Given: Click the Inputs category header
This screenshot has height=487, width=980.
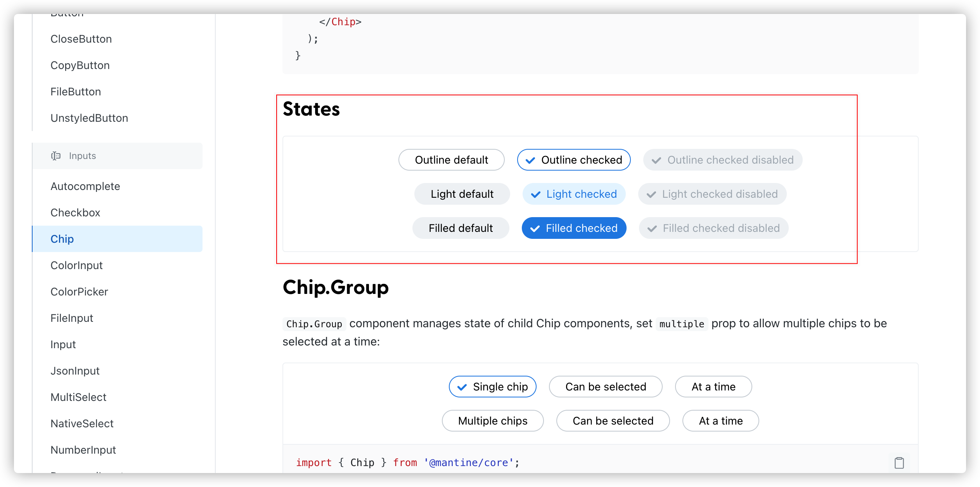Looking at the screenshot, I should click(82, 156).
